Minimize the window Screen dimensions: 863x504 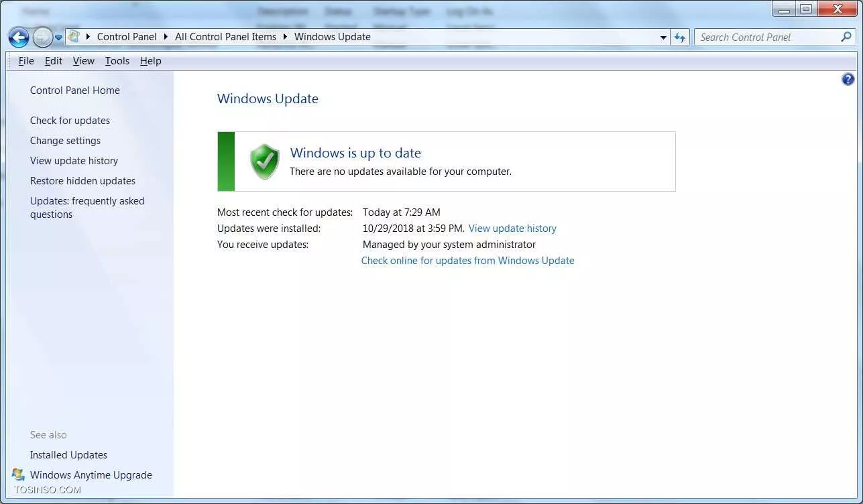[784, 9]
